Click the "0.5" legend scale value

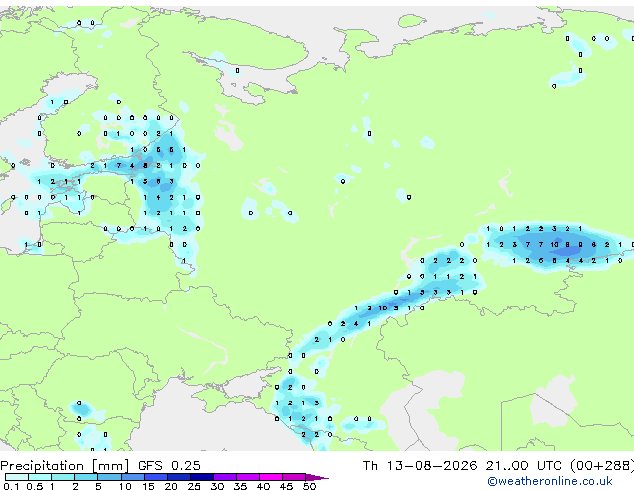point(35,486)
